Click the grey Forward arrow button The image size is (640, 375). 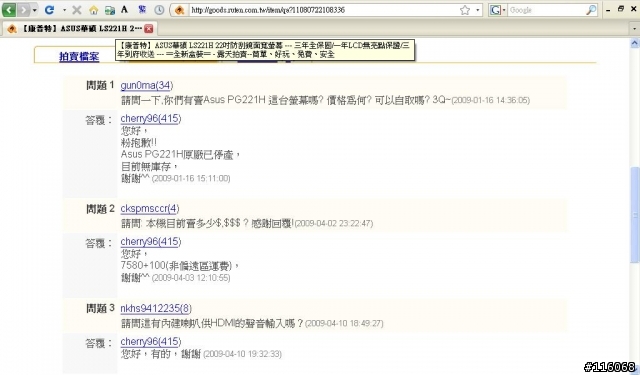pyautogui.click(x=23, y=10)
